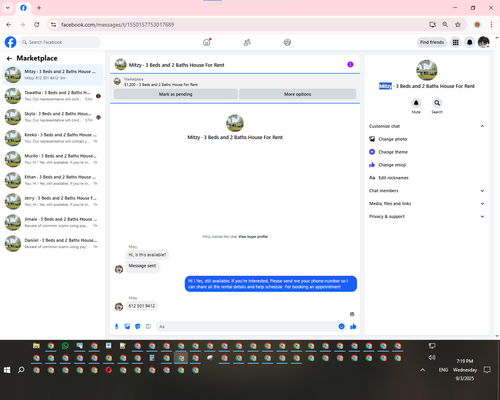The height and width of the screenshot is (400, 500).
Task: Click the Aa message input field
Action: coord(247,326)
